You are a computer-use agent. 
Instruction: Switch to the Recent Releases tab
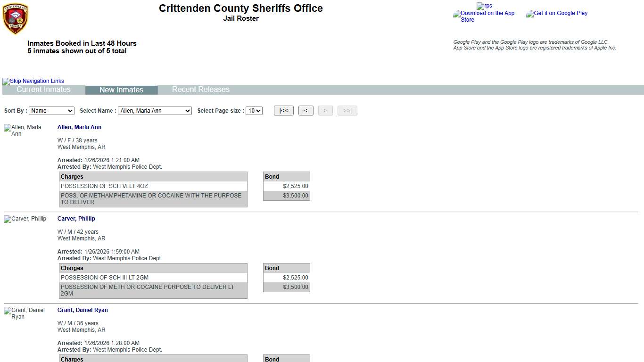click(200, 90)
